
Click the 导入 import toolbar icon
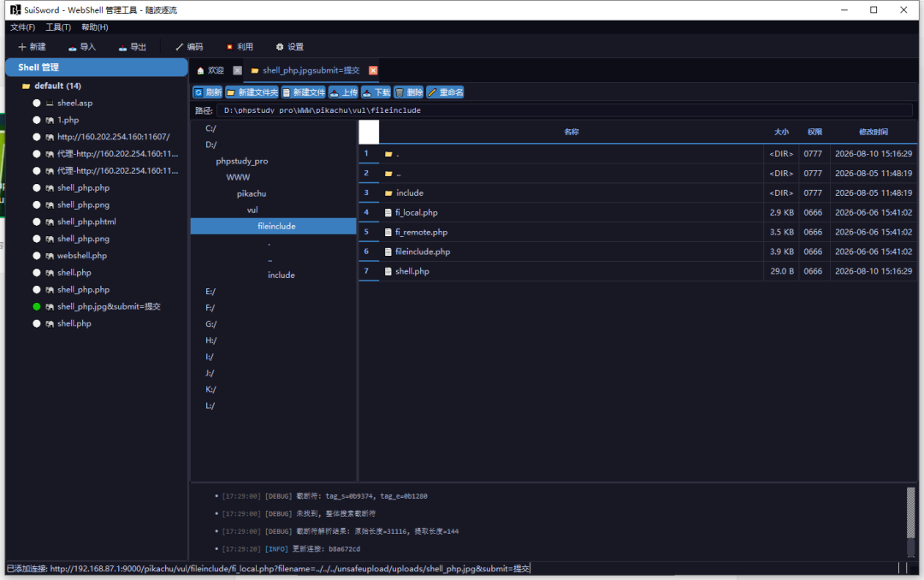(82, 46)
